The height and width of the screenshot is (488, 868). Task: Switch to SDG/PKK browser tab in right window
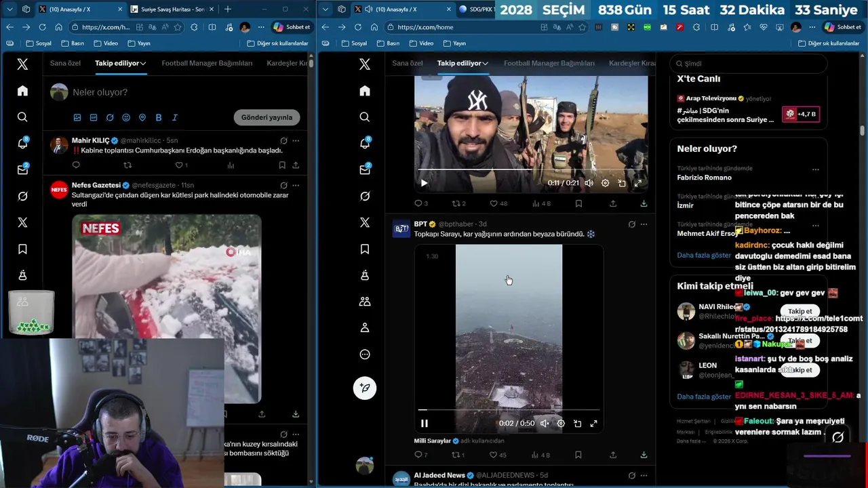tap(476, 9)
